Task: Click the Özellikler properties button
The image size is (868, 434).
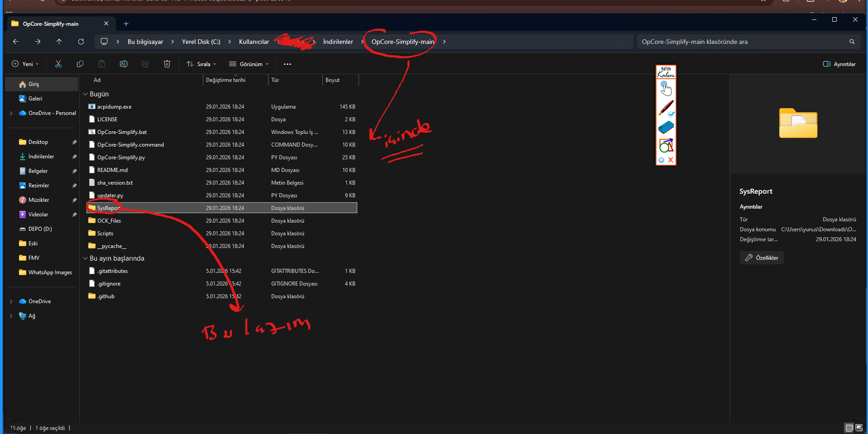Action: click(762, 258)
